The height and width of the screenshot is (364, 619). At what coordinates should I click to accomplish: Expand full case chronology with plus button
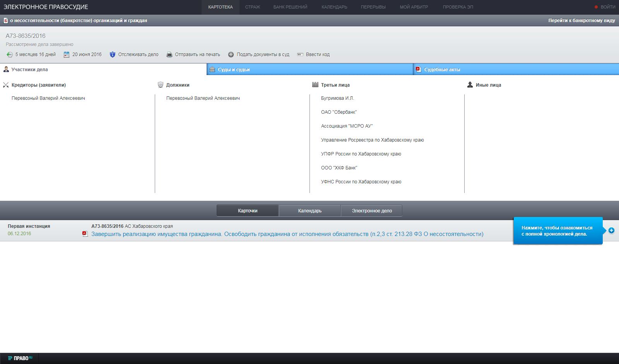[x=611, y=231]
